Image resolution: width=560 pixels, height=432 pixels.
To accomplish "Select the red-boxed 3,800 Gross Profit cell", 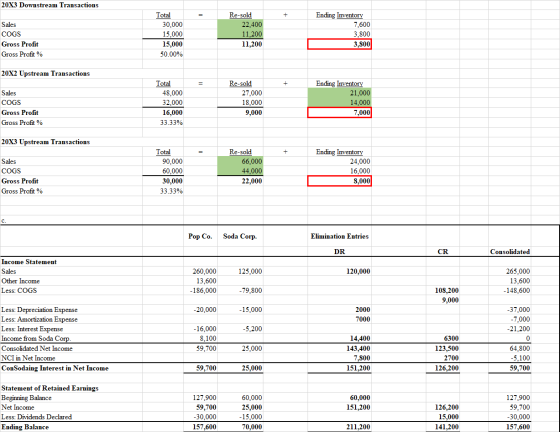I will click(x=339, y=44).
